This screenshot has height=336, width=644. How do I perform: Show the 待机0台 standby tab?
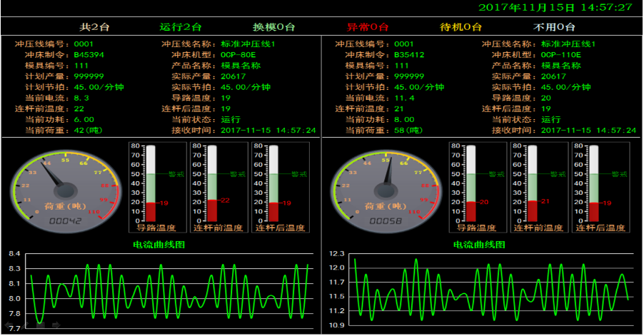point(461,27)
